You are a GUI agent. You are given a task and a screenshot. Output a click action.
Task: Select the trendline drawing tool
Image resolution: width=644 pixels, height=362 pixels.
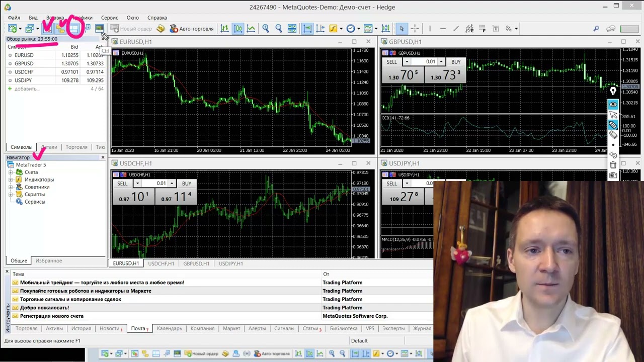(x=456, y=29)
